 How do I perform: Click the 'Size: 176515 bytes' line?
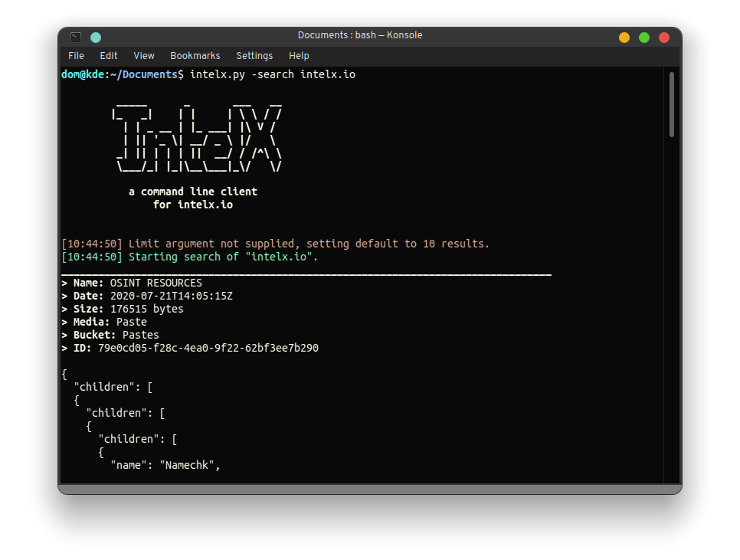coord(123,309)
